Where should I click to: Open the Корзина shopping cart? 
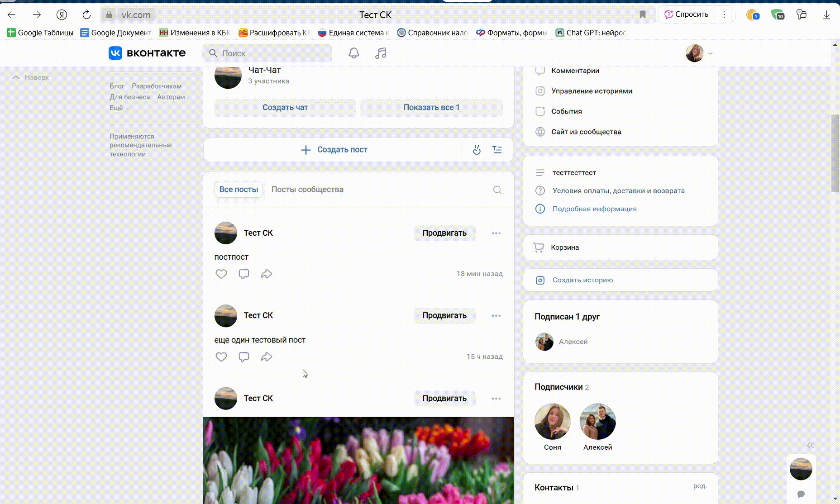coord(565,247)
